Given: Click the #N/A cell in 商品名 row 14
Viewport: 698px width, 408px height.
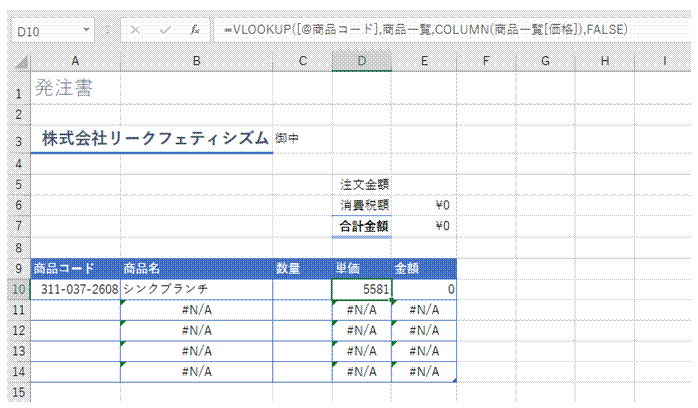Looking at the screenshot, I should 196,372.
